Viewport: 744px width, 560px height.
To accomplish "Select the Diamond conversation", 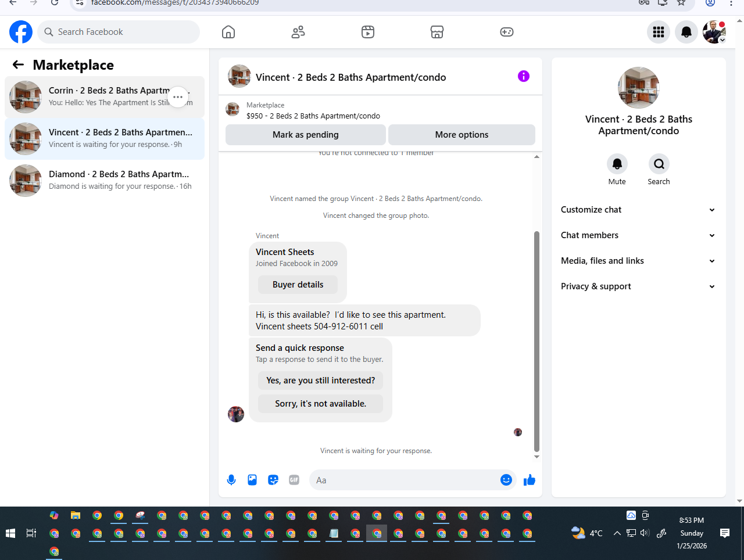I will pyautogui.click(x=105, y=181).
